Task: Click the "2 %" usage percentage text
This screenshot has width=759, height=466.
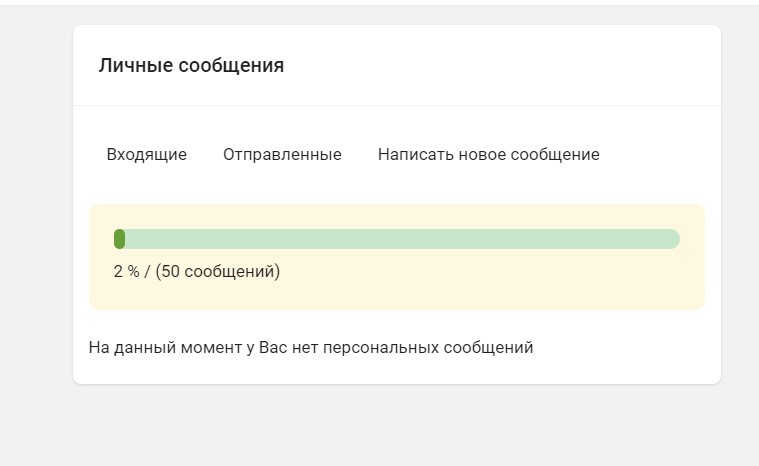Action: tap(126, 271)
